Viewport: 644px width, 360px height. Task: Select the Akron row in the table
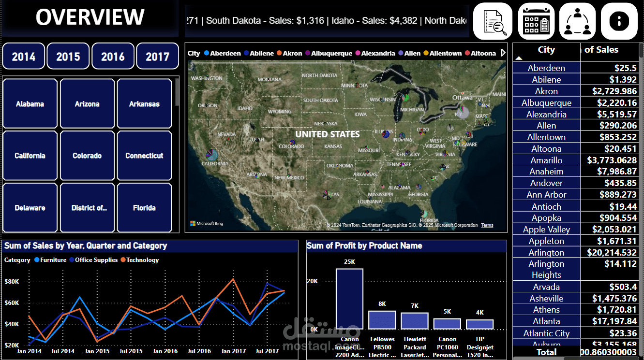pyautogui.click(x=576, y=91)
